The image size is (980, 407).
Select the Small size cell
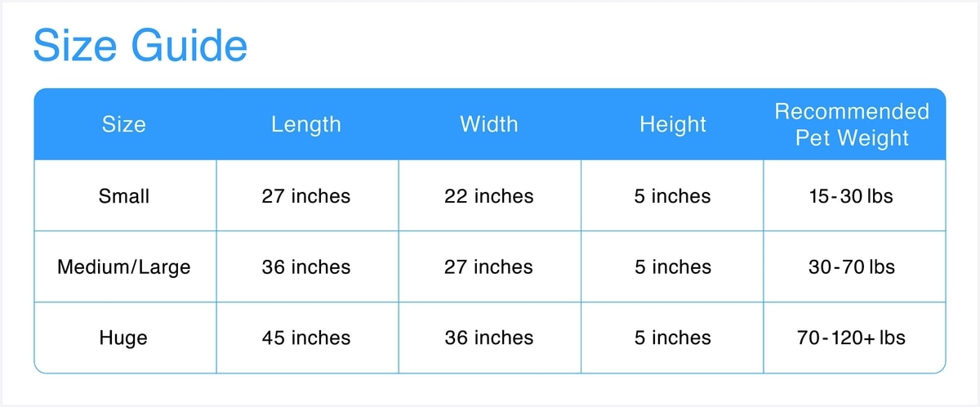tap(124, 196)
